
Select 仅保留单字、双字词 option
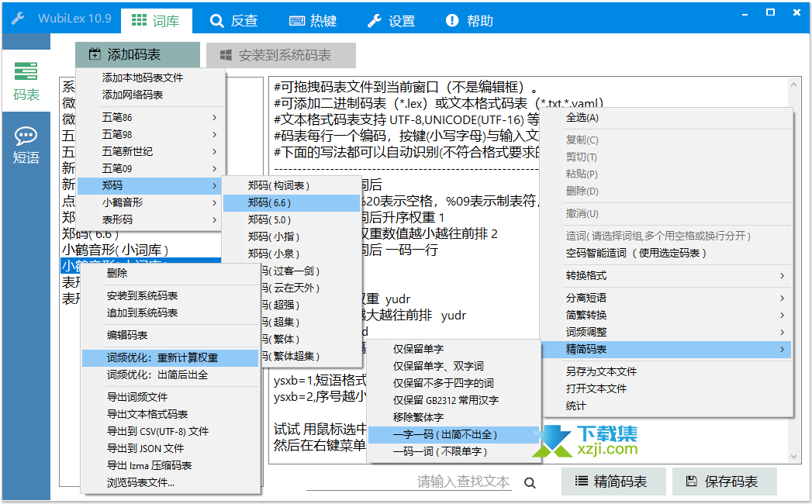(453, 366)
